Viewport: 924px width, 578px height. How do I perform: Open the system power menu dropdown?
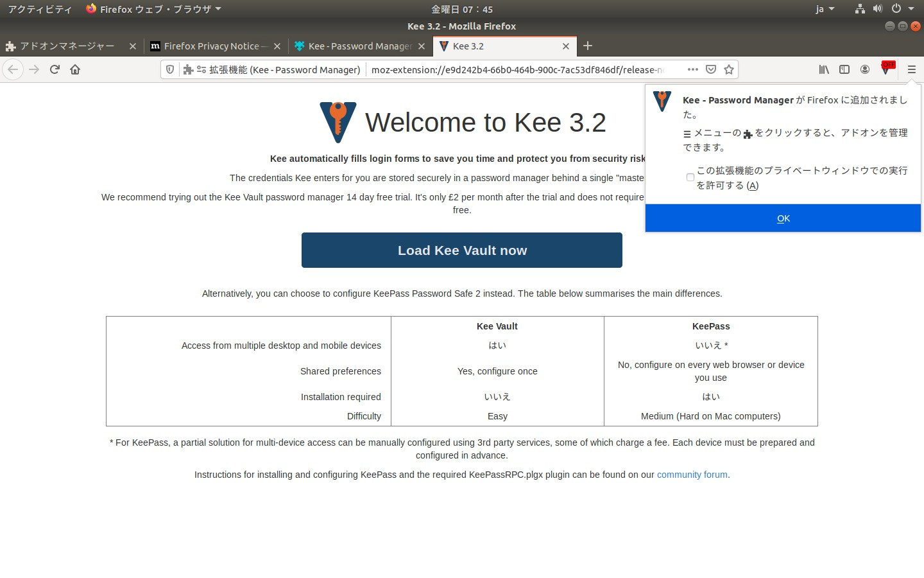point(902,9)
